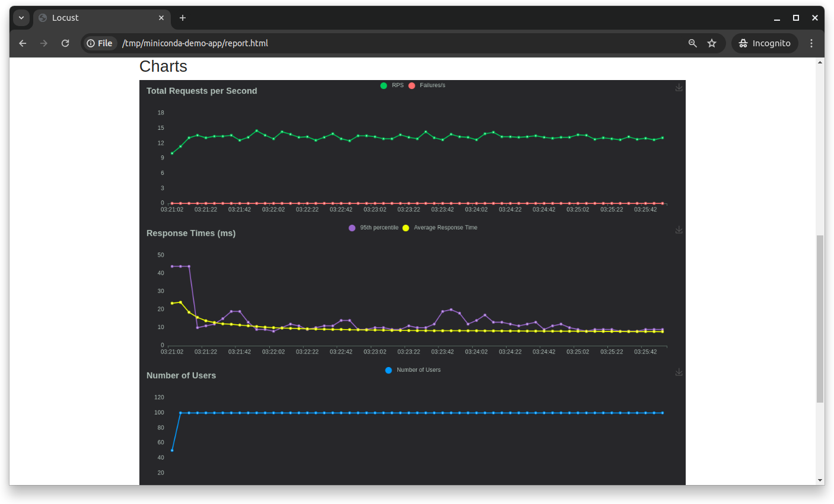Open the Chrome three-dot menu
Viewport: 834px width, 504px height.
point(811,43)
